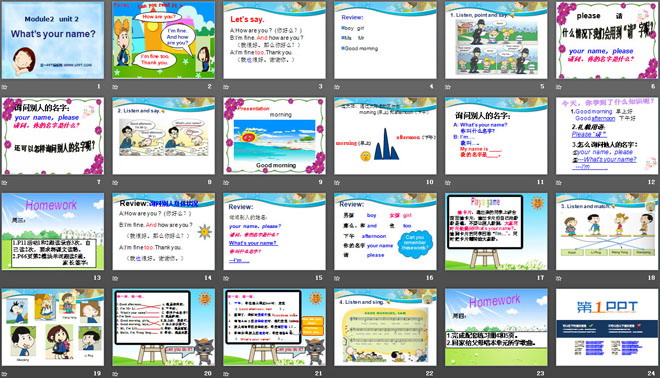The height and width of the screenshot is (378, 660).
Task: Select slide 11 What's your name dialogue
Action: click(496, 136)
